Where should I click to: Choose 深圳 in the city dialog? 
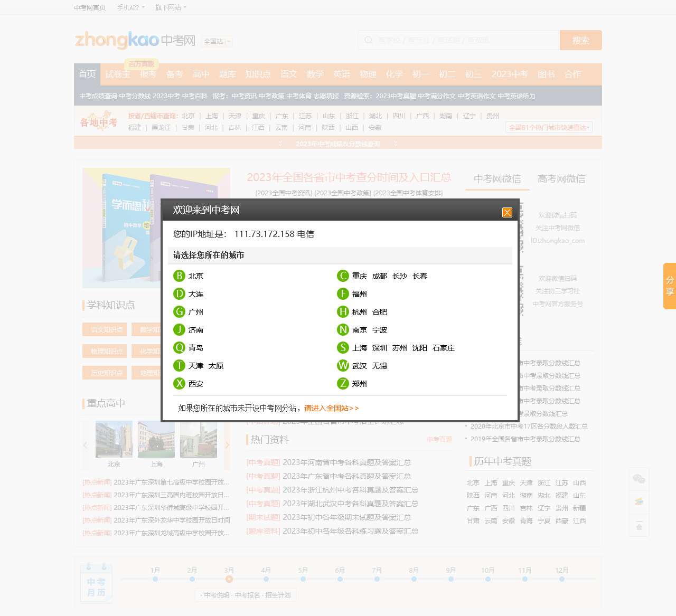pos(380,348)
